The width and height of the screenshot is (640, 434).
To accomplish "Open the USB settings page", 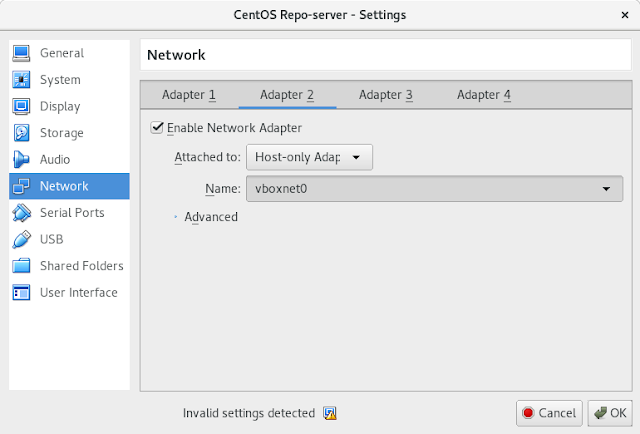I will pyautogui.click(x=69, y=239).
